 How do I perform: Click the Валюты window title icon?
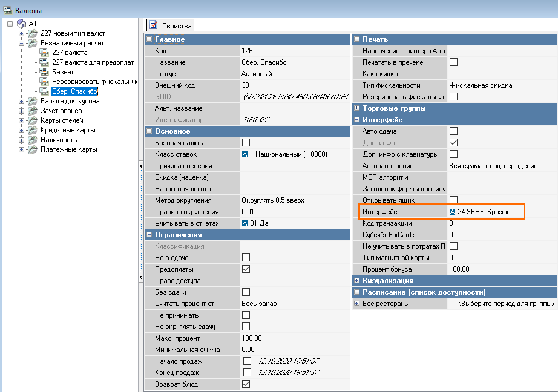(7, 8)
